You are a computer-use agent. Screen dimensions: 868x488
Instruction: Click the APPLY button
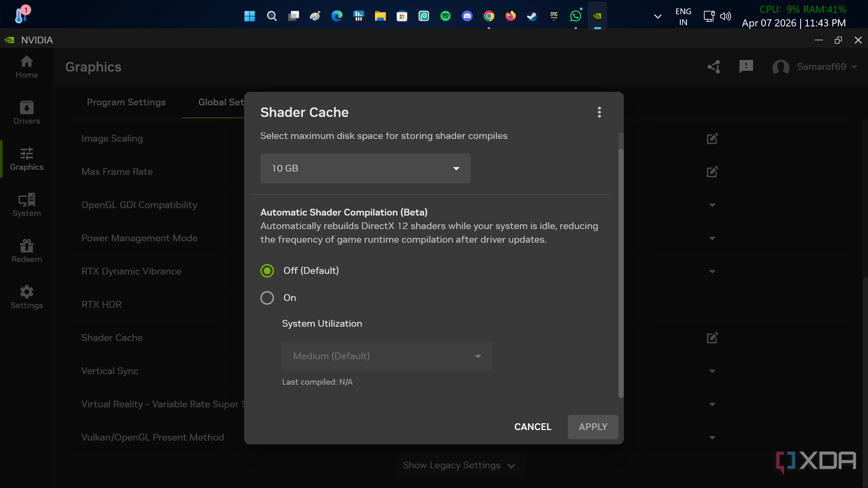(x=593, y=427)
